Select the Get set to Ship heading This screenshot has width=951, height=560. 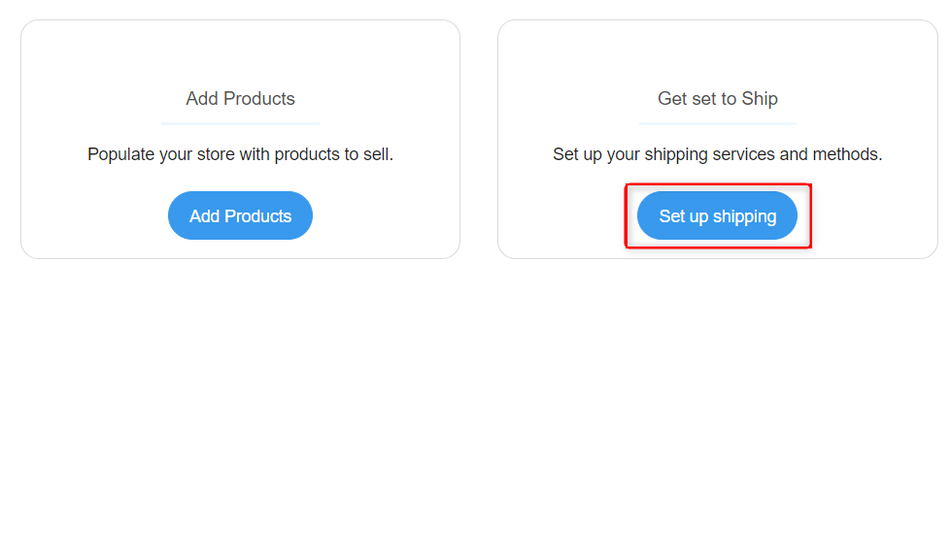tap(718, 98)
